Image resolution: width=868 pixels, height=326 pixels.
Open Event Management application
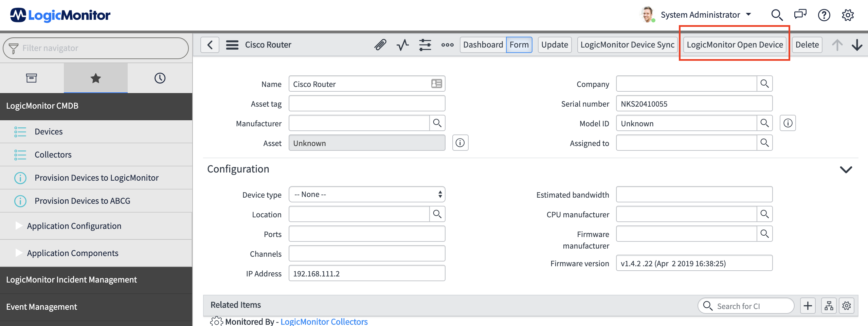96,307
